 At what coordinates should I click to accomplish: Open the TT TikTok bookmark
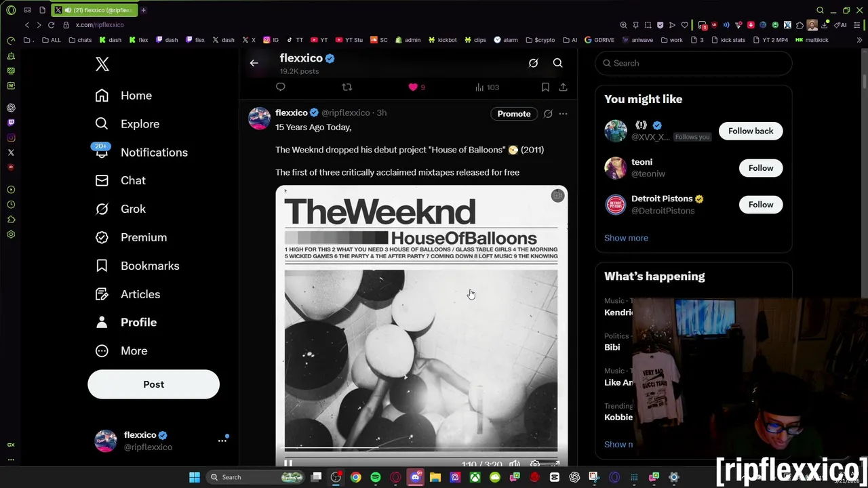pos(294,40)
